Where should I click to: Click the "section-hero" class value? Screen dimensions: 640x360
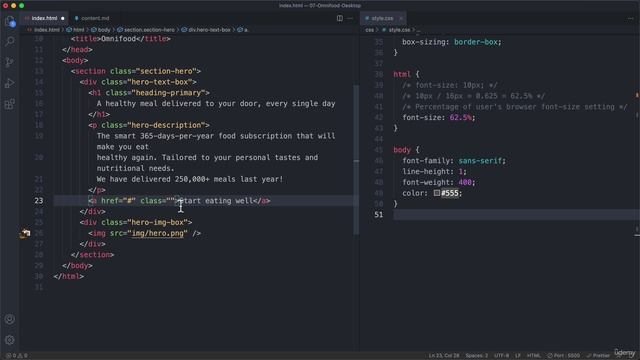[166, 71]
